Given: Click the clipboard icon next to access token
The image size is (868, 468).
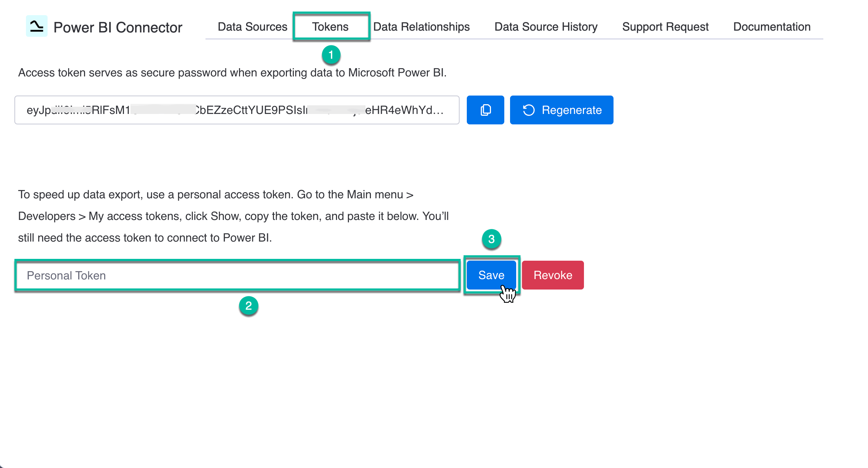Looking at the screenshot, I should [485, 110].
